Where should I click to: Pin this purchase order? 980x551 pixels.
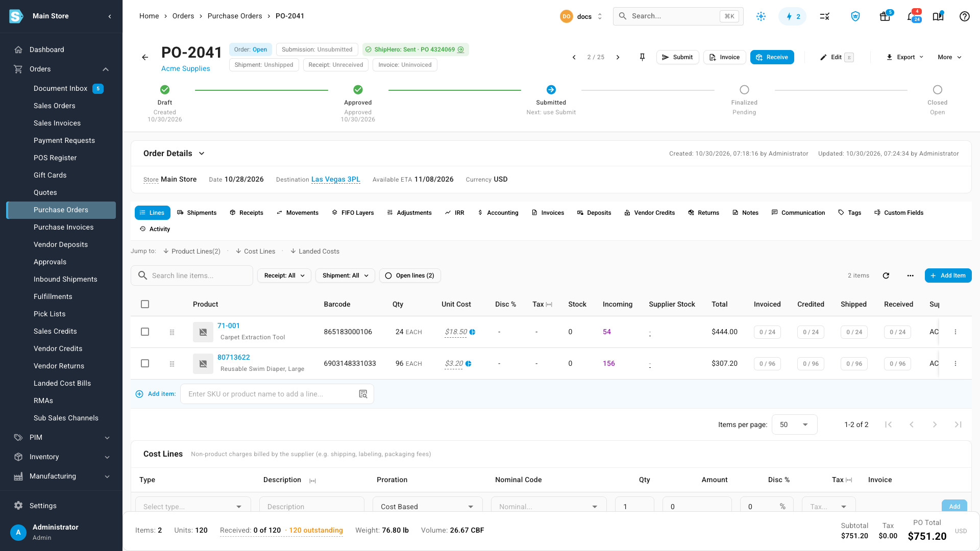[642, 57]
